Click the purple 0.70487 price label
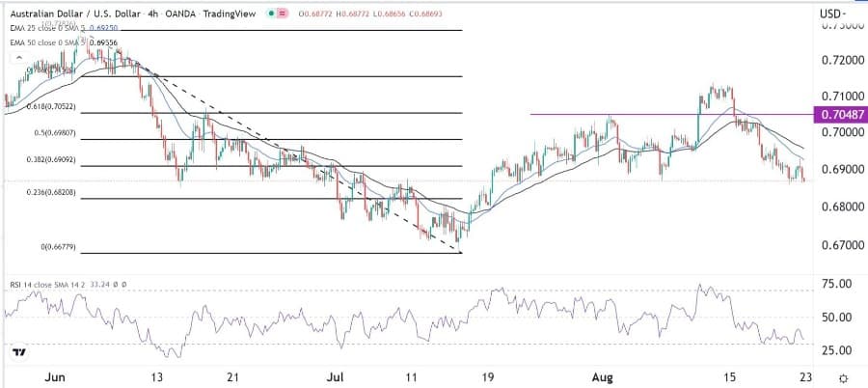Viewport: 868px width, 388px height. [x=840, y=115]
